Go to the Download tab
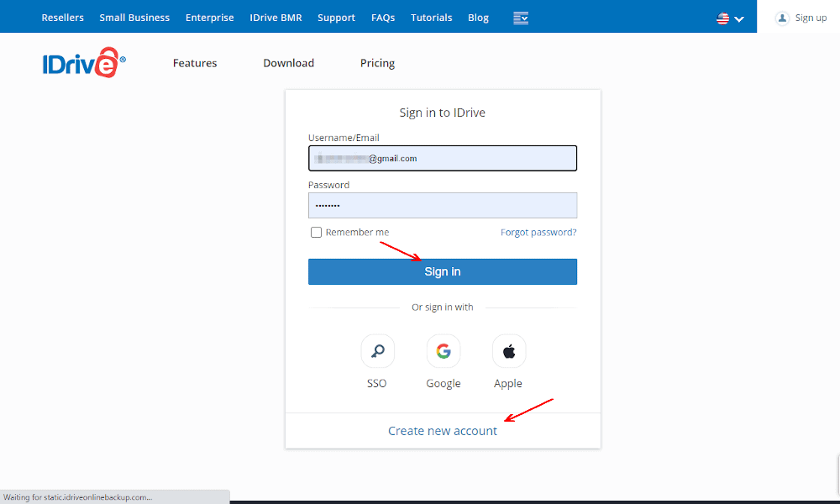Image resolution: width=840 pixels, height=504 pixels. point(289,63)
